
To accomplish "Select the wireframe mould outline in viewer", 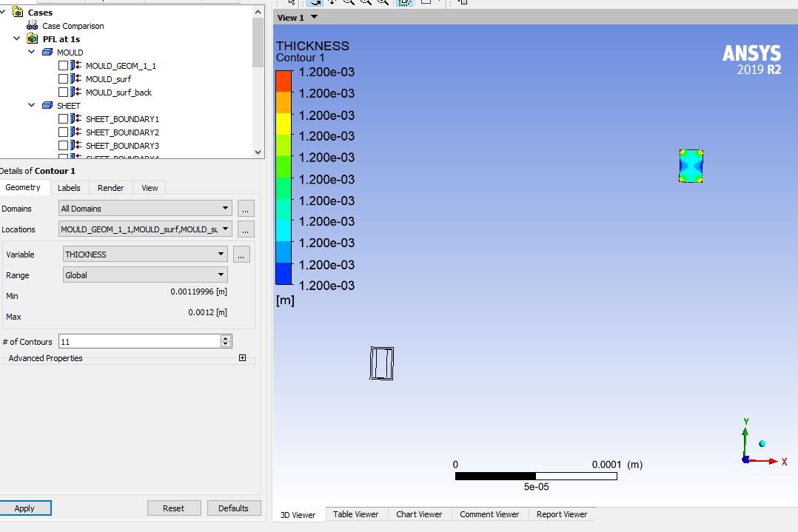I will (382, 363).
